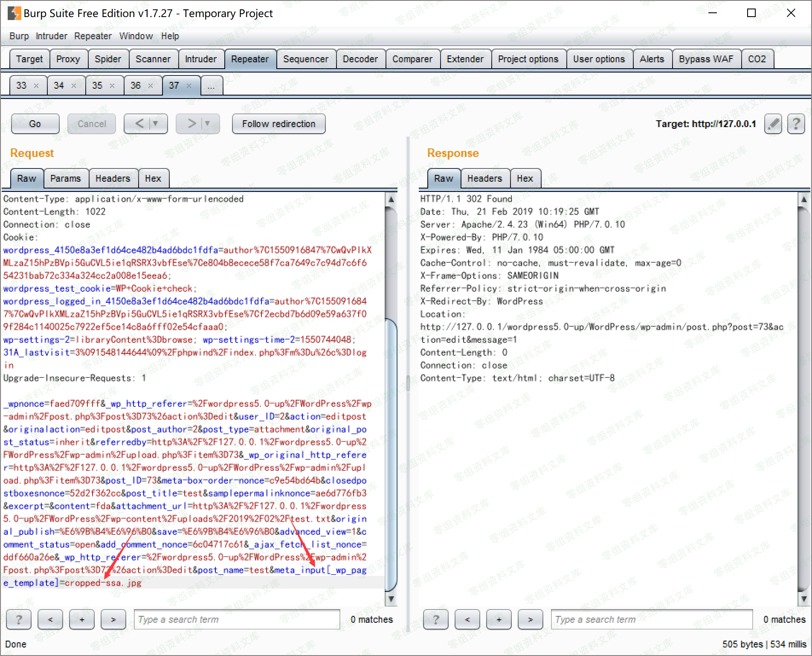Click the request search term field
This screenshot has width=812, height=656.
pos(237,619)
